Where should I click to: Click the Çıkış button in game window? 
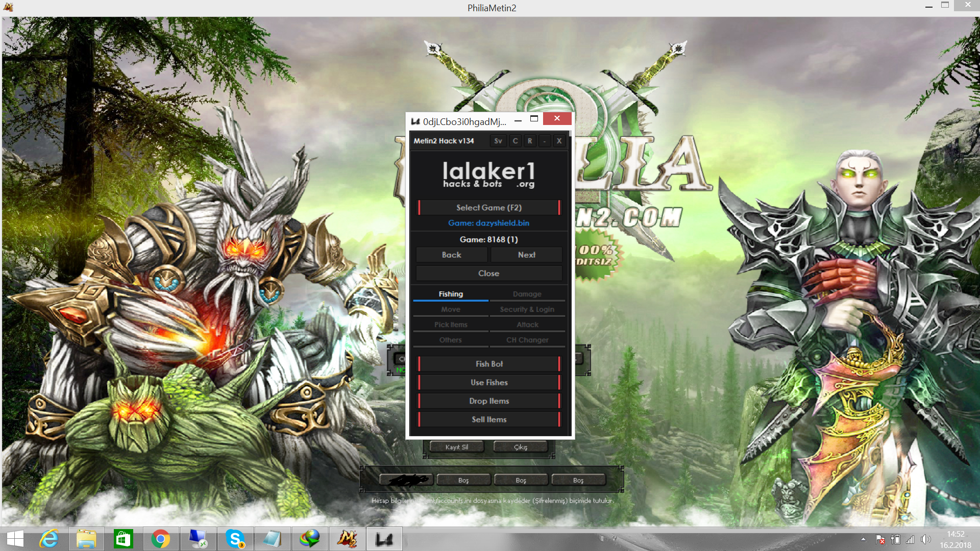[x=521, y=447]
